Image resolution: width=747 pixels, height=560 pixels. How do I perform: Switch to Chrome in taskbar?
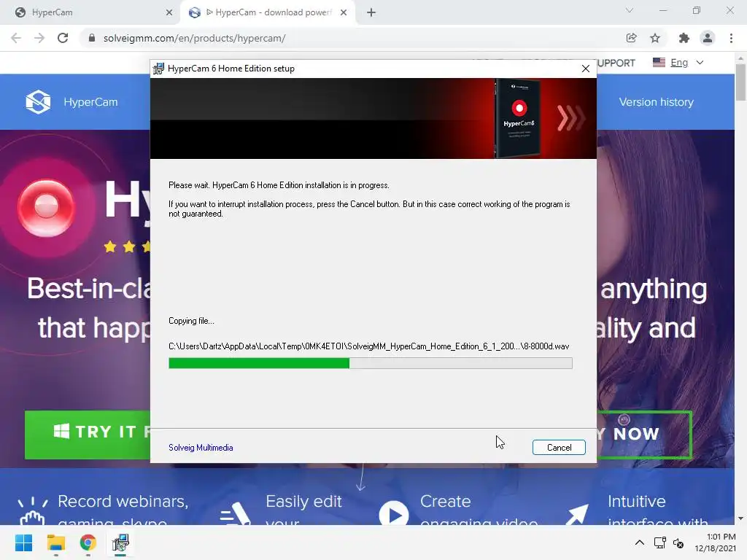pyautogui.click(x=88, y=542)
